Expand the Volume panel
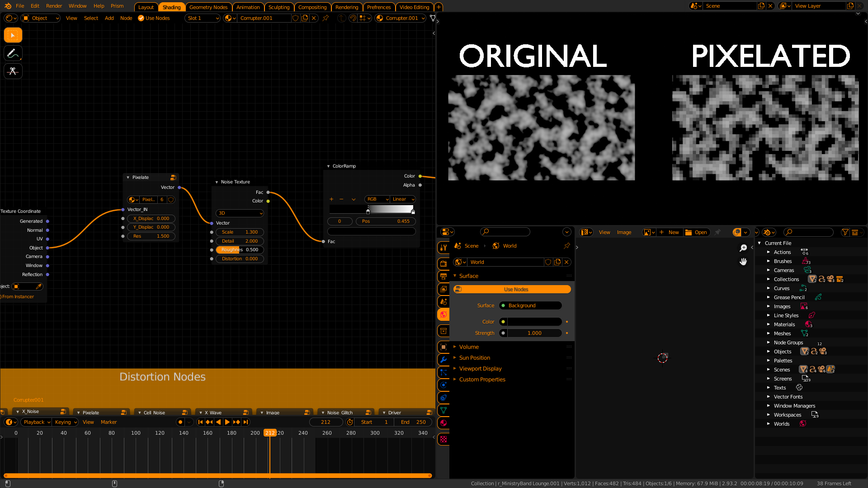868x488 pixels. 469,347
